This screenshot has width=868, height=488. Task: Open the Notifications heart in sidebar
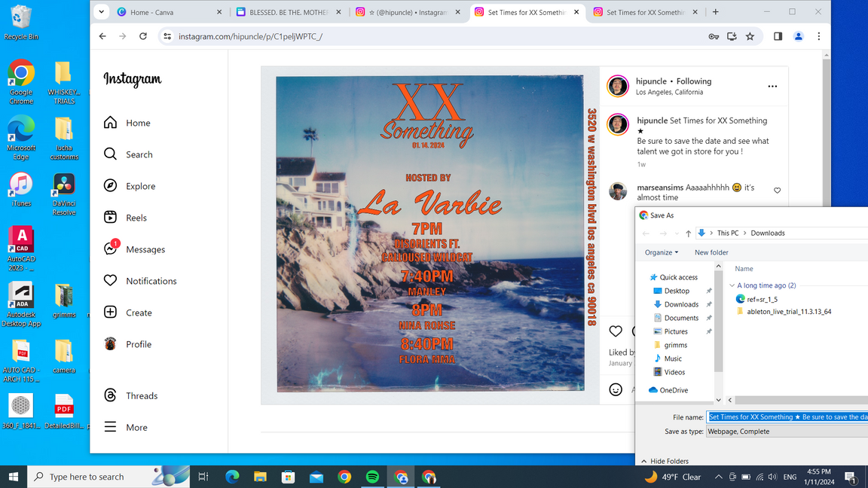tap(111, 281)
